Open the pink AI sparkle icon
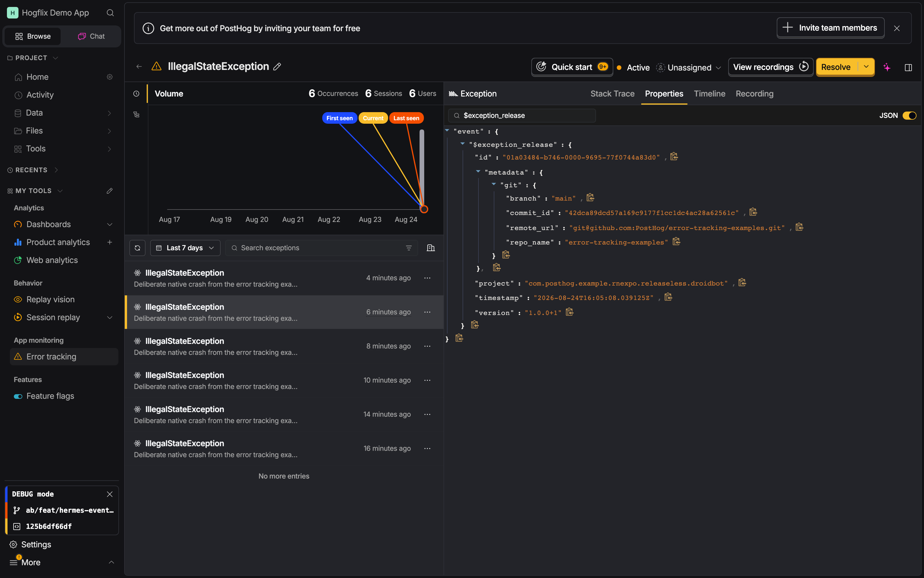The width and height of the screenshot is (924, 578). coord(887,67)
